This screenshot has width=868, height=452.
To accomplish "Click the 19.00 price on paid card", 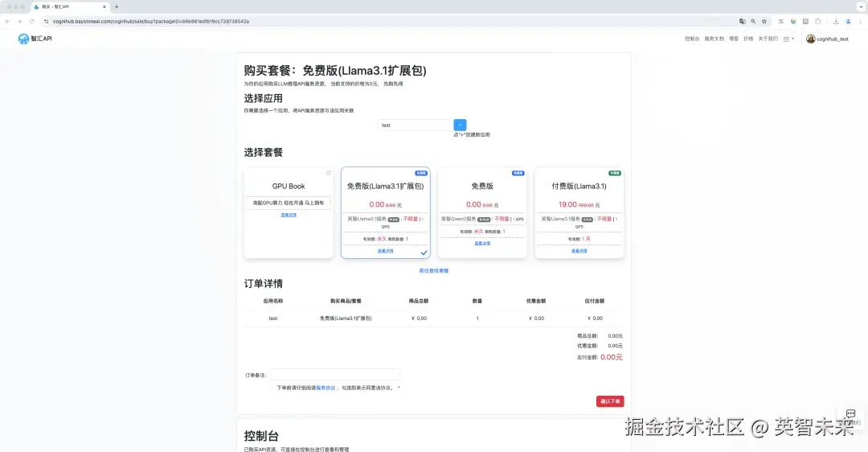I will click(567, 204).
